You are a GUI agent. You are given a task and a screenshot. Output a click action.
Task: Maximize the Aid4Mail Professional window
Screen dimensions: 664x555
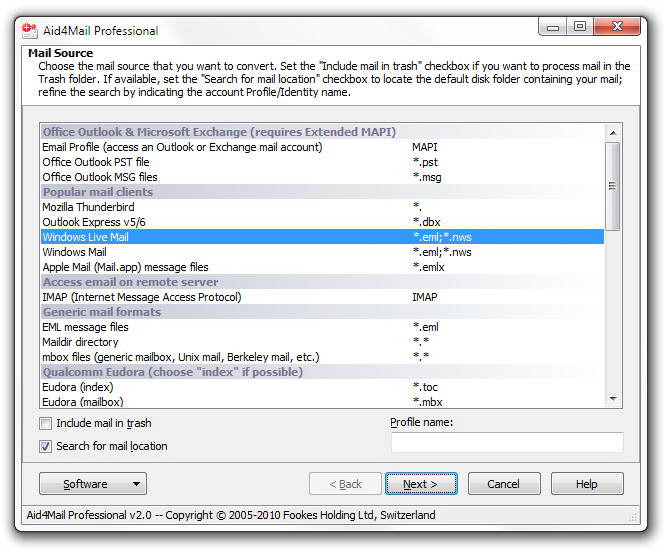coord(580,27)
